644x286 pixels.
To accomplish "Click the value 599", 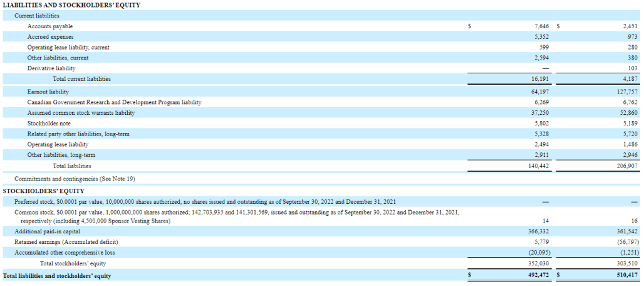I will [x=544, y=48].
